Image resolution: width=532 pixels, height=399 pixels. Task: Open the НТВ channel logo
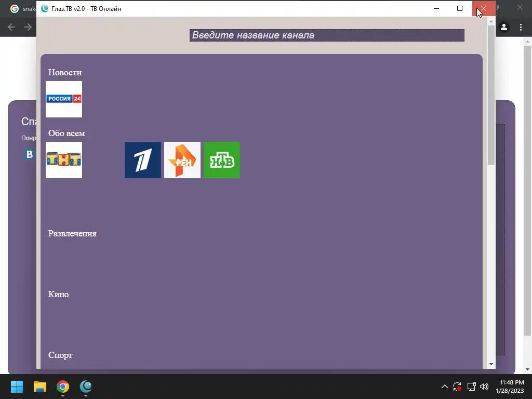coord(221,160)
